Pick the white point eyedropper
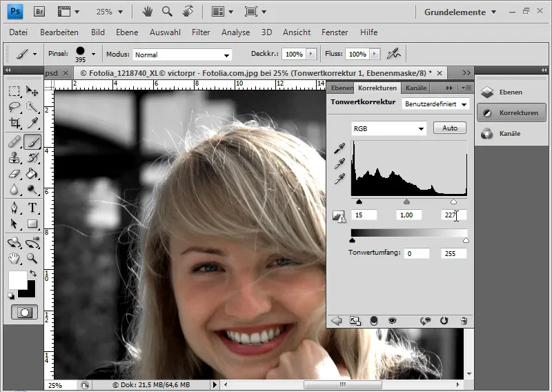The height and width of the screenshot is (392, 552). pyautogui.click(x=339, y=179)
